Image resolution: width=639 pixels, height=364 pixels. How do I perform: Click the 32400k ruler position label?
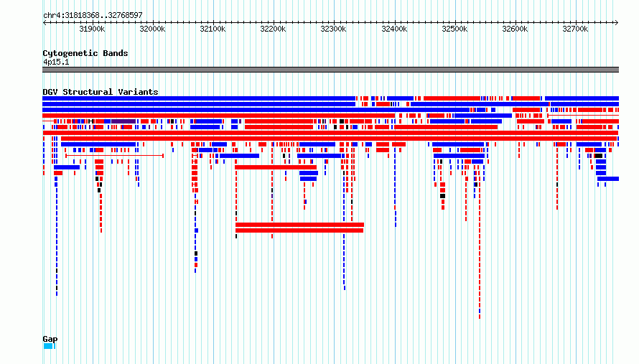click(x=394, y=29)
